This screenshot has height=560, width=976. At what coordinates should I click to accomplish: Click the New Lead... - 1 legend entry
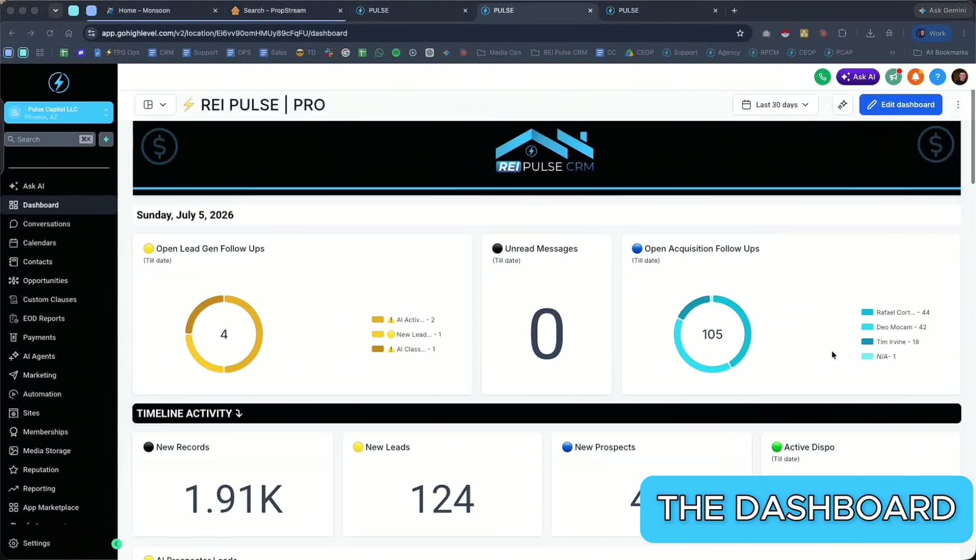tap(407, 334)
